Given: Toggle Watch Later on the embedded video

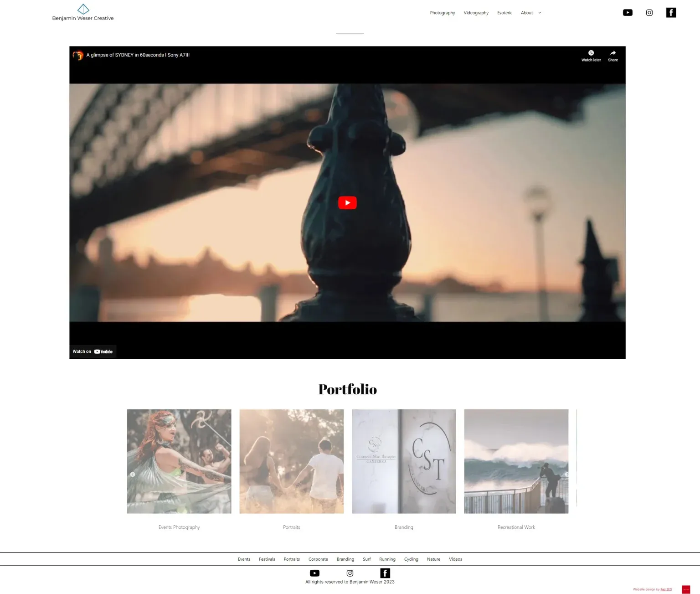Looking at the screenshot, I should tap(591, 52).
